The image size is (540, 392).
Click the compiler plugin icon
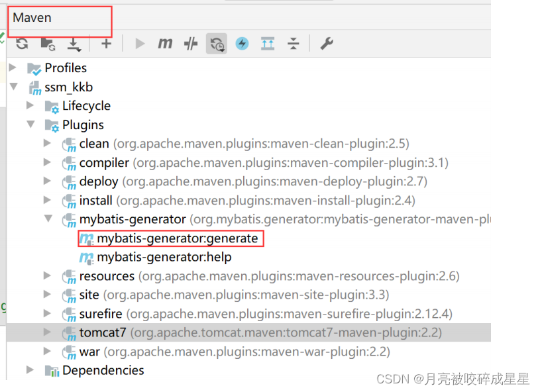click(69, 164)
